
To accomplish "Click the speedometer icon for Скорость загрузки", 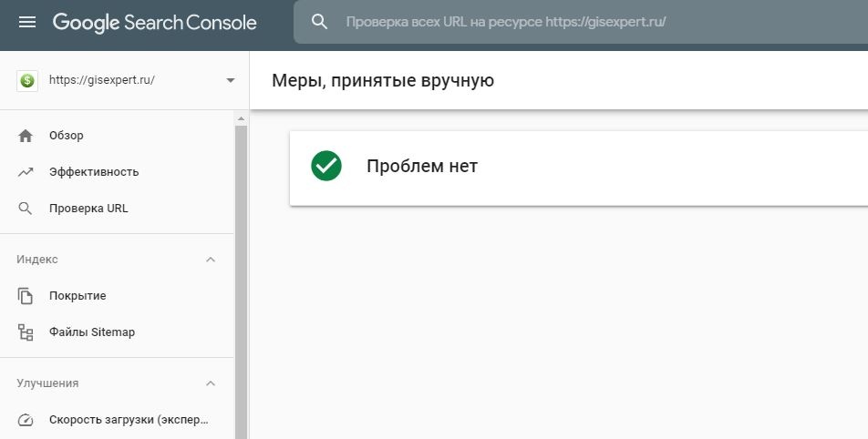I will click(x=26, y=421).
